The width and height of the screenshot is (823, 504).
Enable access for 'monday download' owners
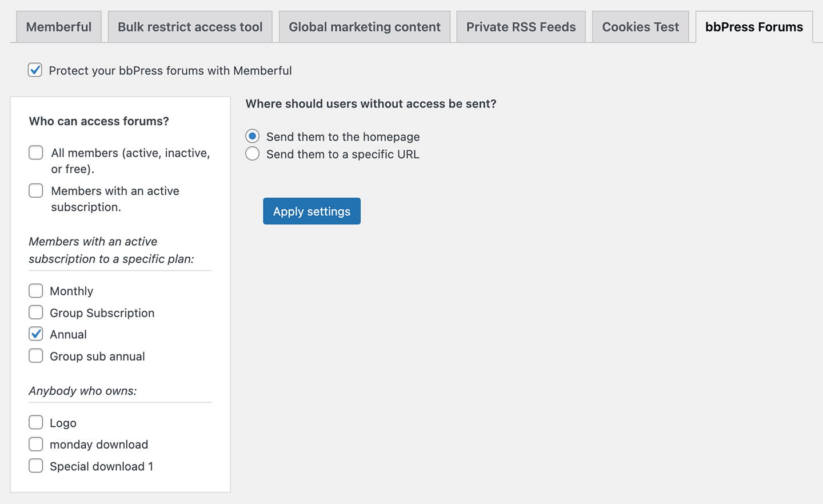[35, 444]
